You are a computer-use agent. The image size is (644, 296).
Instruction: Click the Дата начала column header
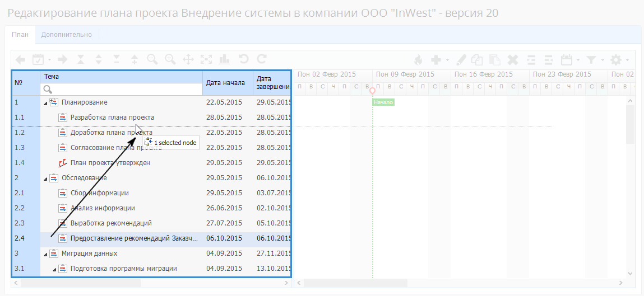click(226, 83)
